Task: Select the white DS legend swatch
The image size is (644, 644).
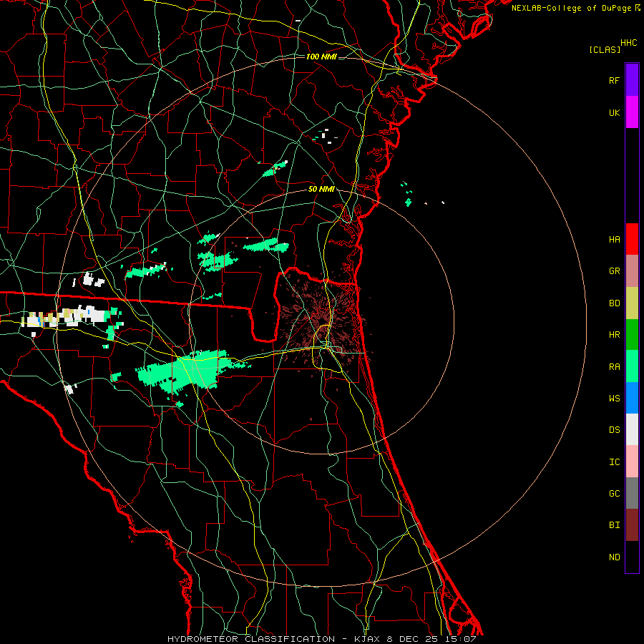Action: pos(632,429)
